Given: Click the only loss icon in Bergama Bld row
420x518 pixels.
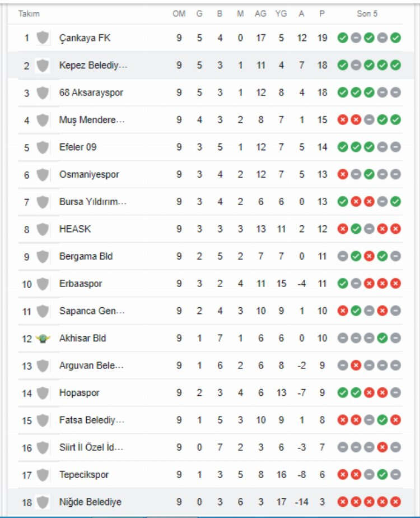Looking at the screenshot, I should 369,256.
